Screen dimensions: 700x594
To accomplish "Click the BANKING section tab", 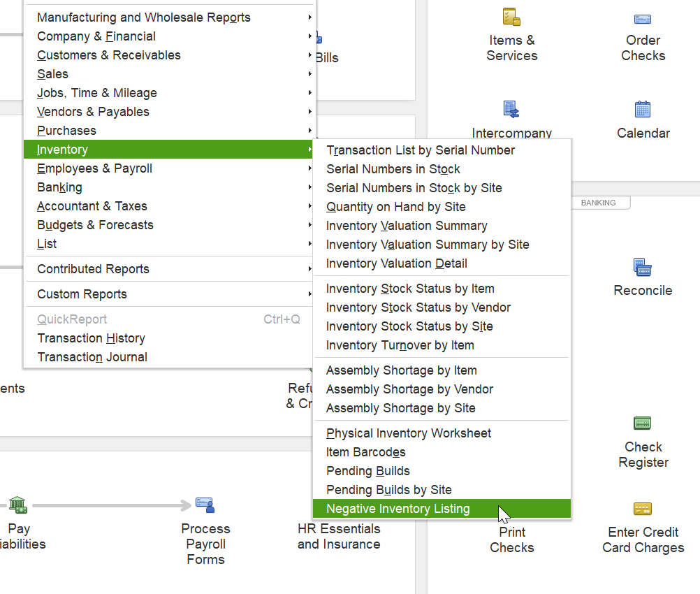I will click(x=598, y=203).
